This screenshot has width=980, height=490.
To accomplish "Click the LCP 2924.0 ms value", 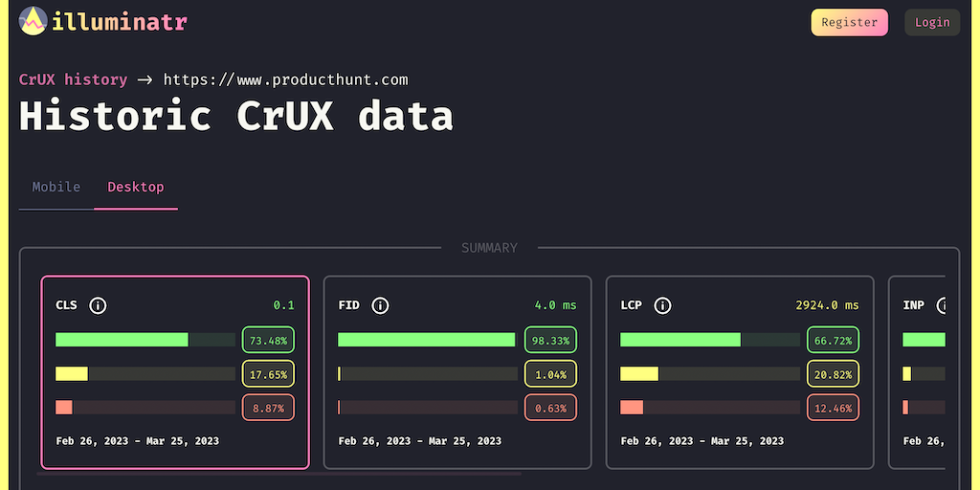I will [827, 305].
